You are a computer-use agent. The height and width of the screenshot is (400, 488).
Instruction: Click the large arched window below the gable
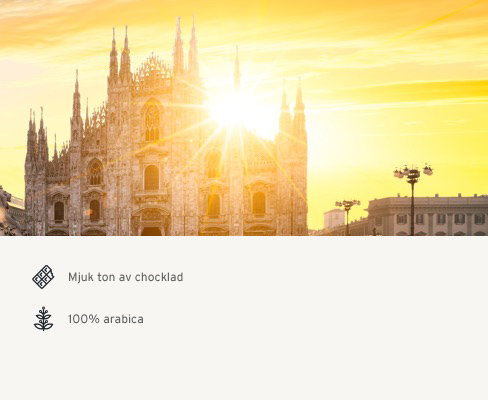coord(152,122)
